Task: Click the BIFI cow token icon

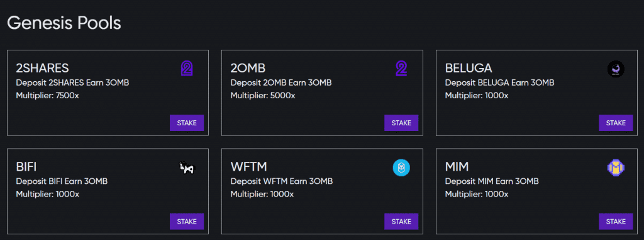Action: coord(187,168)
